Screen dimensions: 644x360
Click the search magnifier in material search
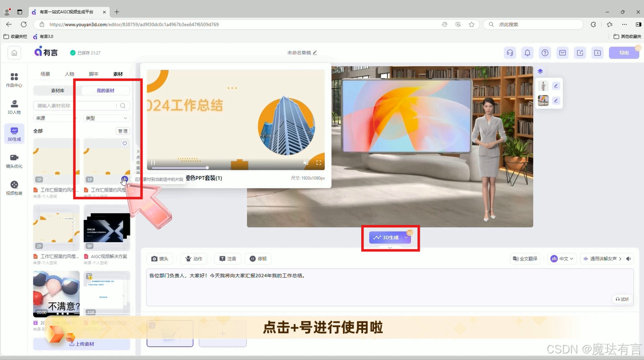pyautogui.click(x=123, y=106)
